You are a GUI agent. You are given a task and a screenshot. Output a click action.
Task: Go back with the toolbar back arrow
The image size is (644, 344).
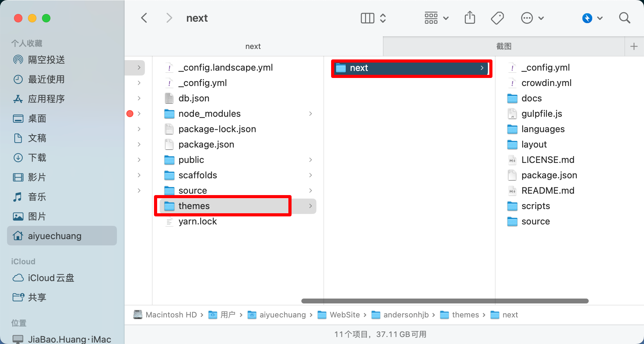click(144, 18)
